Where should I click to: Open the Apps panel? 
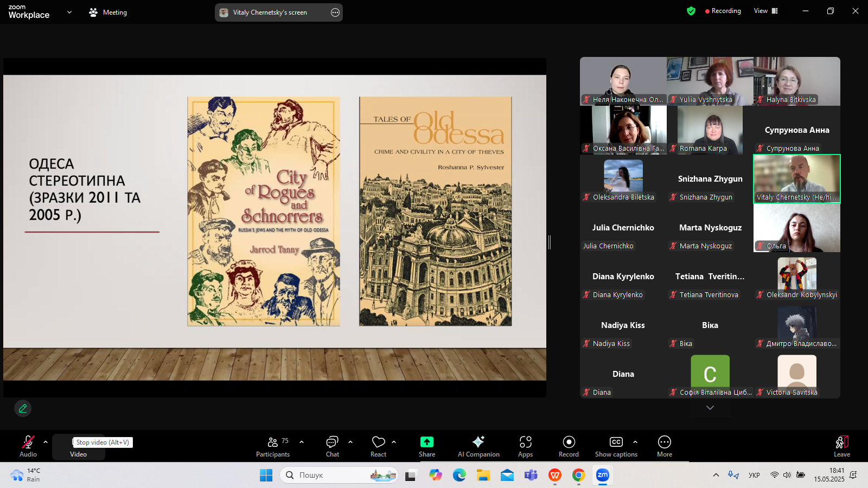525,446
